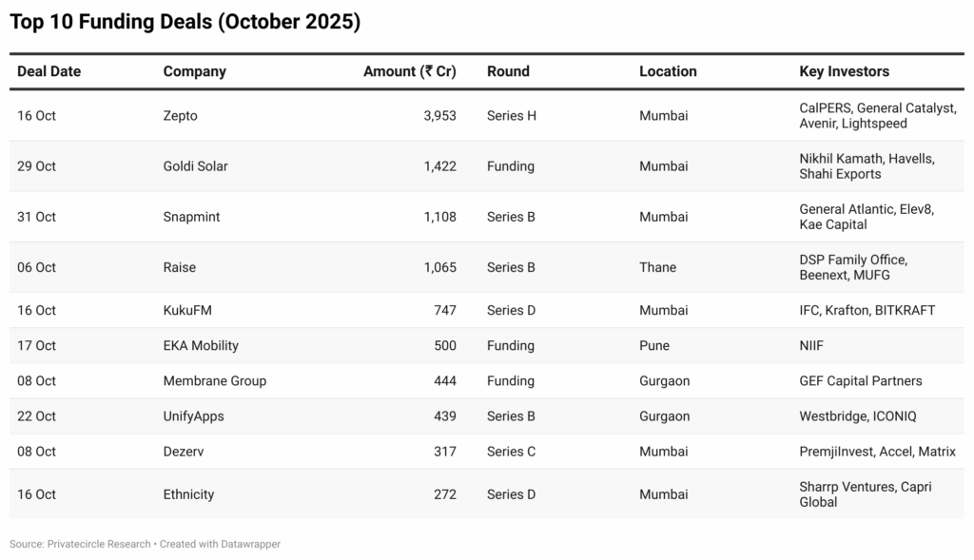This screenshot has width=974, height=560.
Task: Select the Amount (₹ Cr) column header
Action: pyautogui.click(x=409, y=71)
